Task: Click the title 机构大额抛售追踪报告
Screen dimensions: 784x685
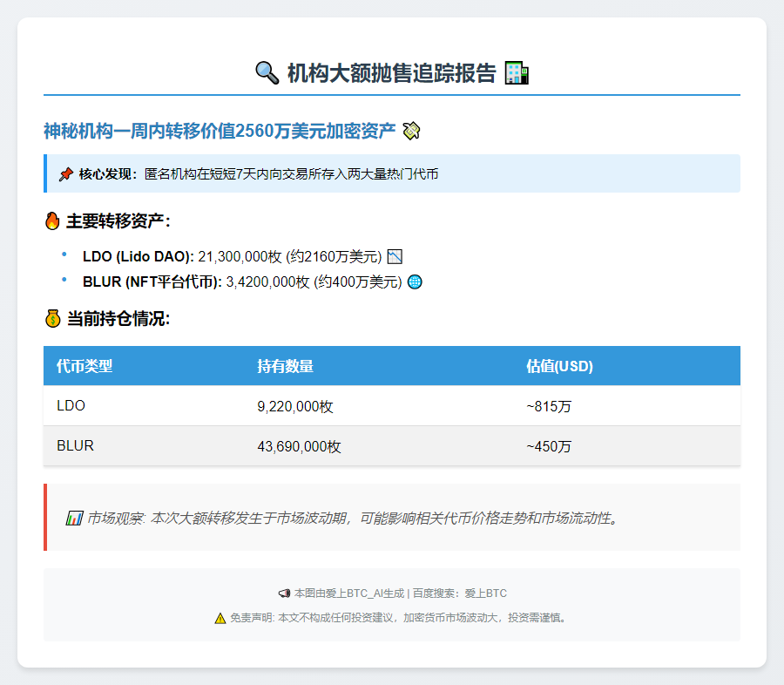Action: [x=391, y=73]
